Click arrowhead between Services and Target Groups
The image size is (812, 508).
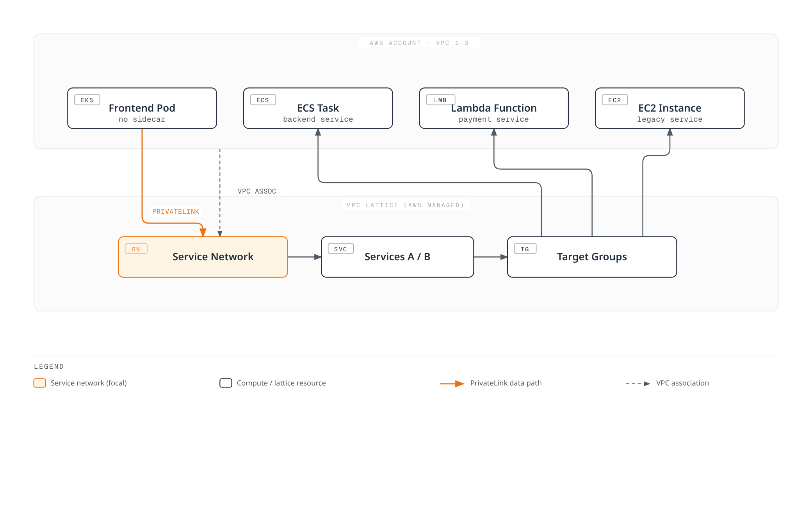point(504,257)
